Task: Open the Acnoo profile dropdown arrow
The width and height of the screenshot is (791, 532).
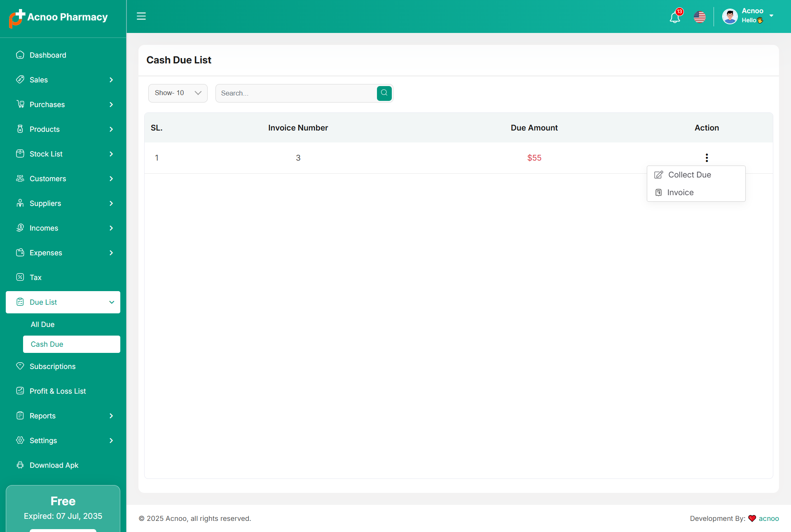Action: 771,16
